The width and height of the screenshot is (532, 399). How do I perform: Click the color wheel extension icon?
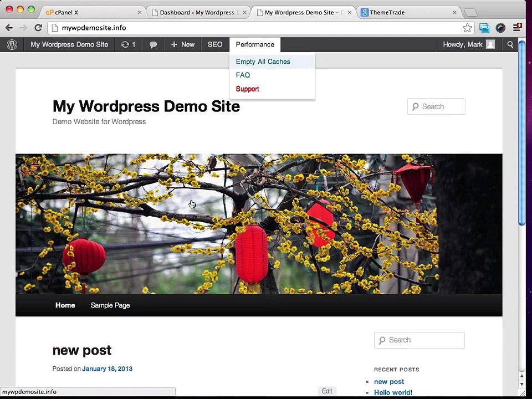(500, 28)
